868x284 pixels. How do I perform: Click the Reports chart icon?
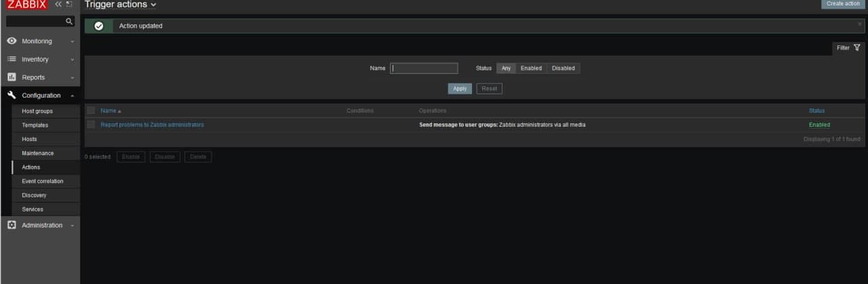12,77
